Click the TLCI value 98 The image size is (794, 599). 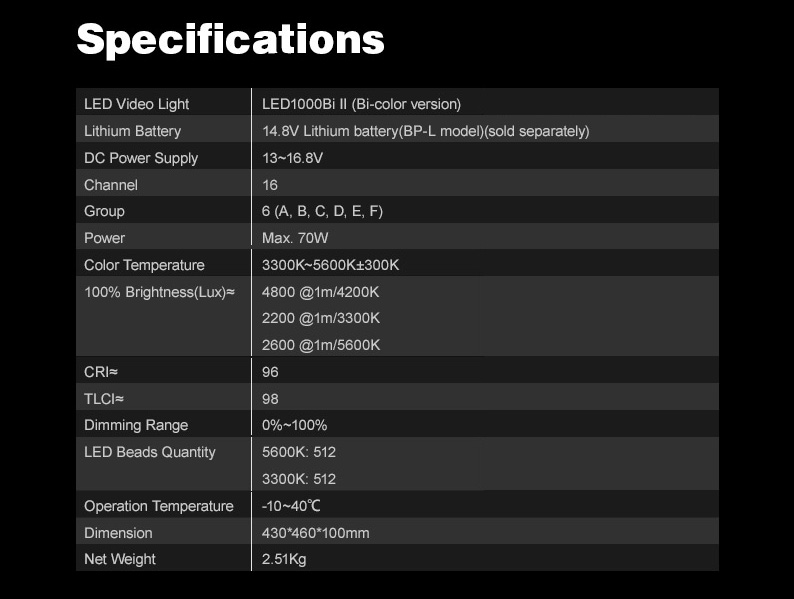pos(270,399)
